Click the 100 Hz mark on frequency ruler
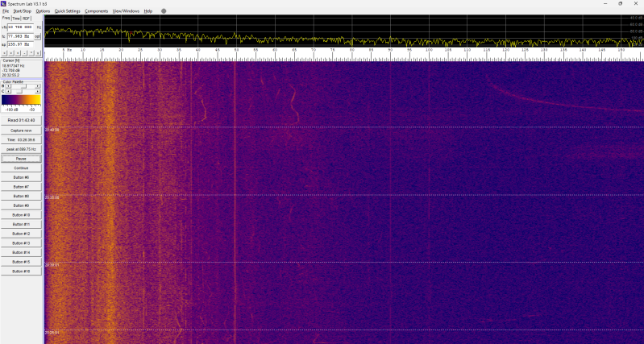The height and width of the screenshot is (344, 644). pyautogui.click(x=429, y=50)
